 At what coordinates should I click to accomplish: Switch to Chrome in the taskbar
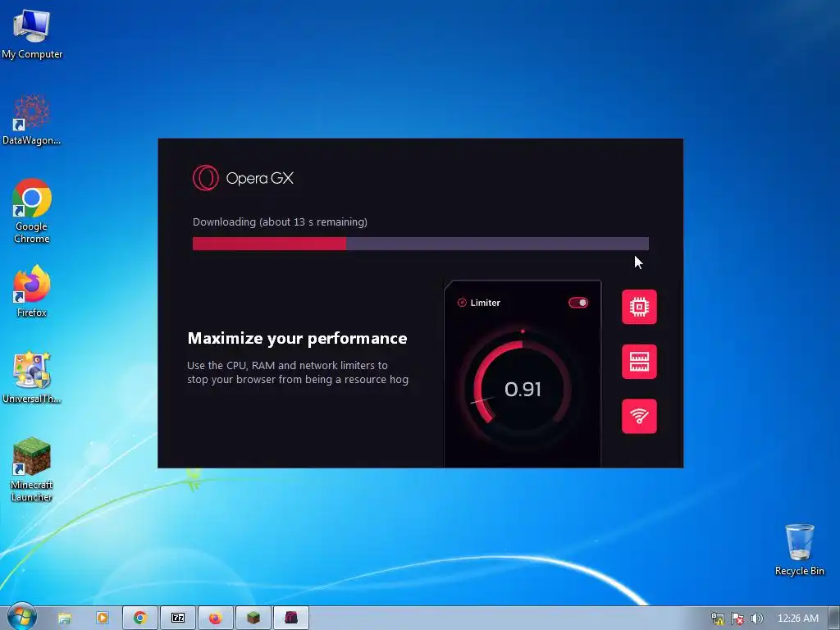(x=140, y=619)
